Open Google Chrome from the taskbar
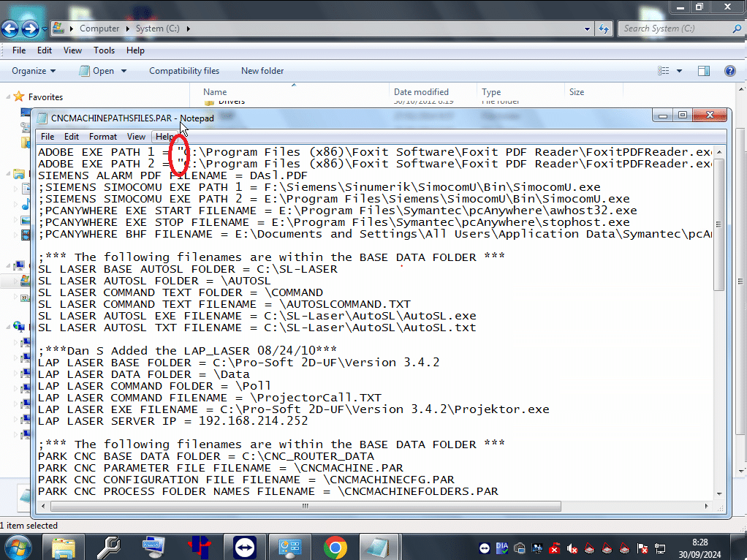 [335, 546]
